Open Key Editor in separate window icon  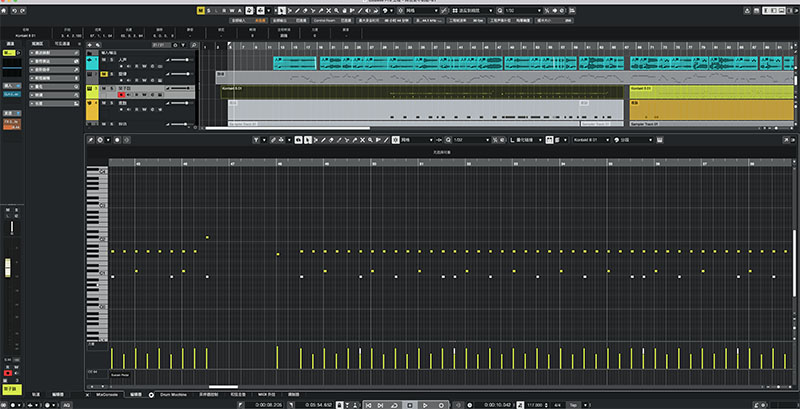point(786,140)
